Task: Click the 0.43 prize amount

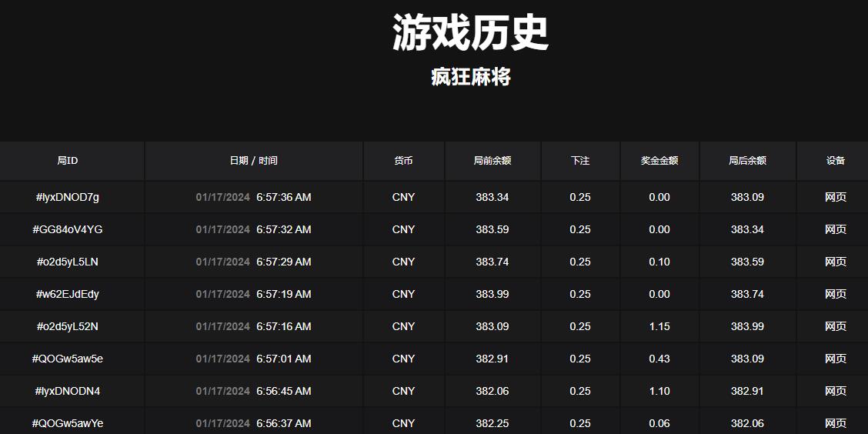Action: click(x=659, y=359)
